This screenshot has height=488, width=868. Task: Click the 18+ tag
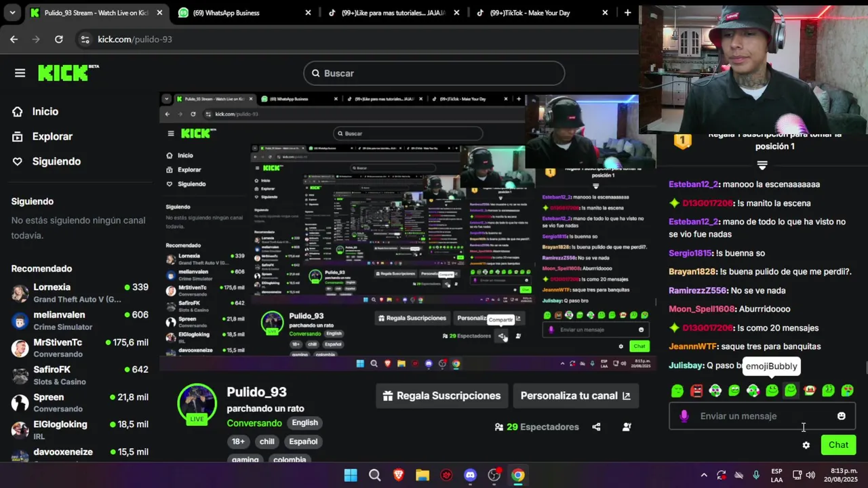point(239,441)
